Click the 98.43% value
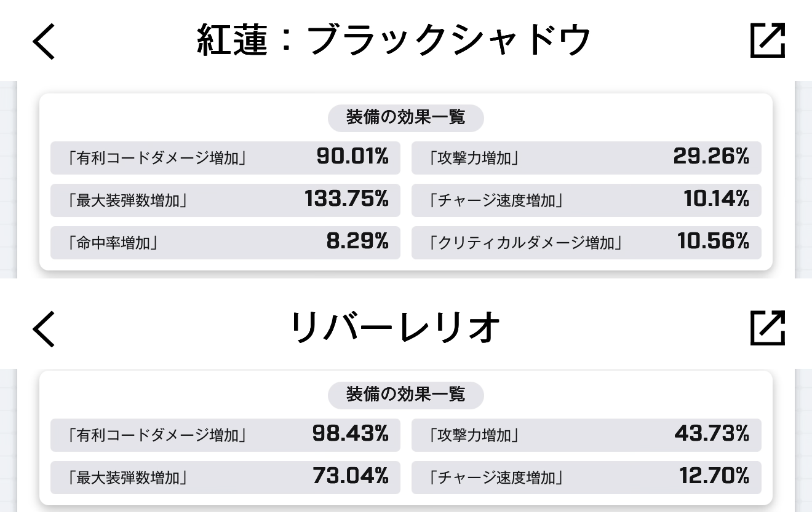 (x=351, y=434)
